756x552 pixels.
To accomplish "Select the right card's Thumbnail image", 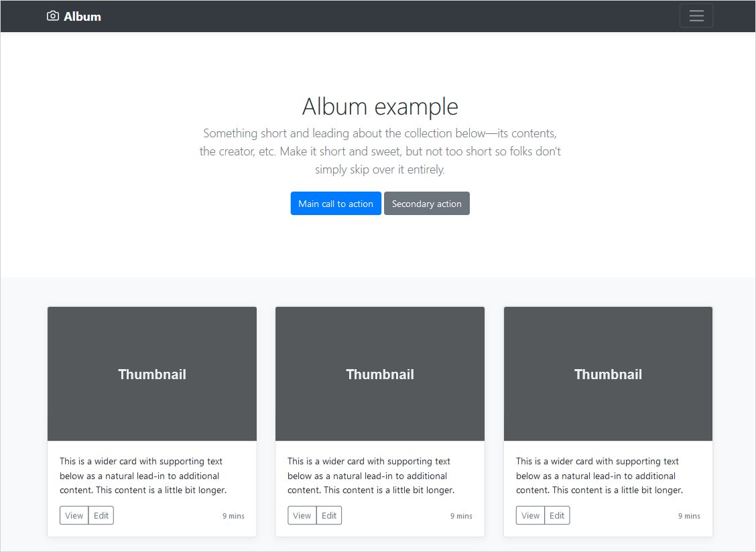I will click(608, 374).
